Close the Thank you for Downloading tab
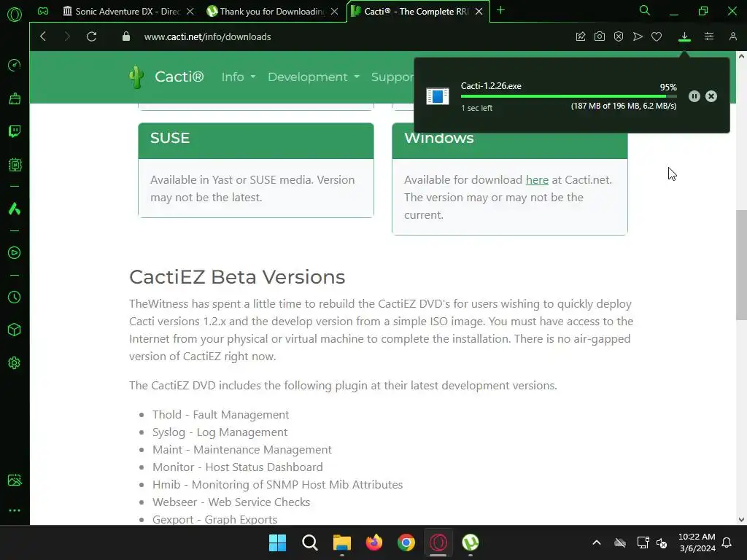Image resolution: width=747 pixels, height=560 pixels. pyautogui.click(x=334, y=12)
